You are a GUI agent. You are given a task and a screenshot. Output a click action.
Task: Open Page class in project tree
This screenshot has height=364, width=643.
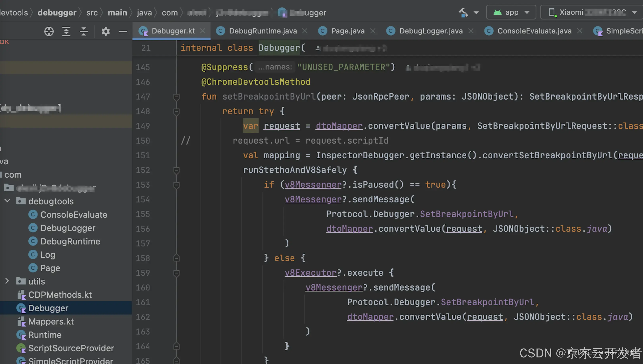click(50, 268)
